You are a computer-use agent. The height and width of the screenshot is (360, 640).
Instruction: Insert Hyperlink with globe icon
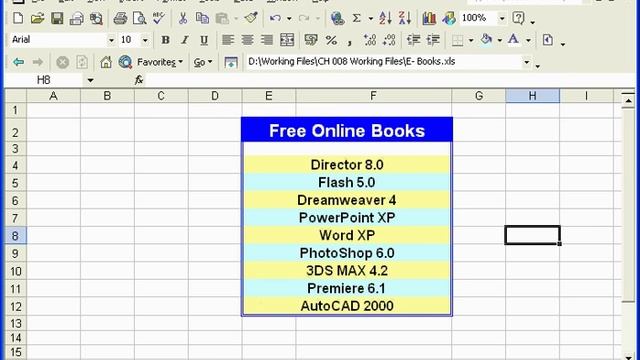pos(337,18)
